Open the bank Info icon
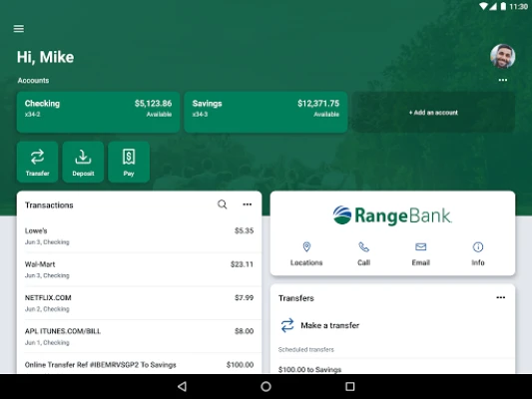This screenshot has height=399, width=532. click(x=478, y=246)
